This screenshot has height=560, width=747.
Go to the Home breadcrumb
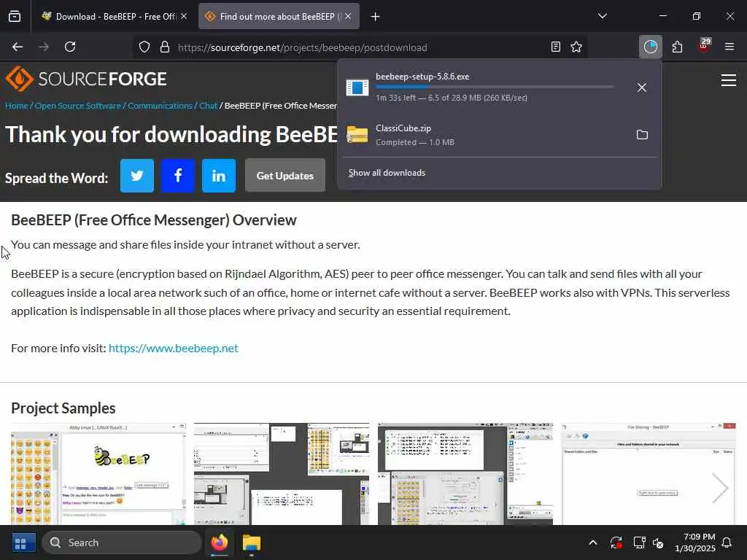click(17, 106)
